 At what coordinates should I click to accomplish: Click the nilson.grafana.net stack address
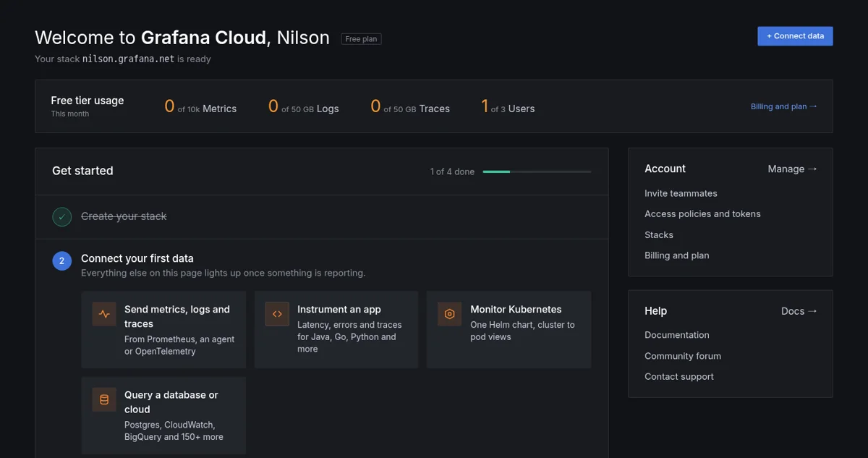tap(128, 59)
